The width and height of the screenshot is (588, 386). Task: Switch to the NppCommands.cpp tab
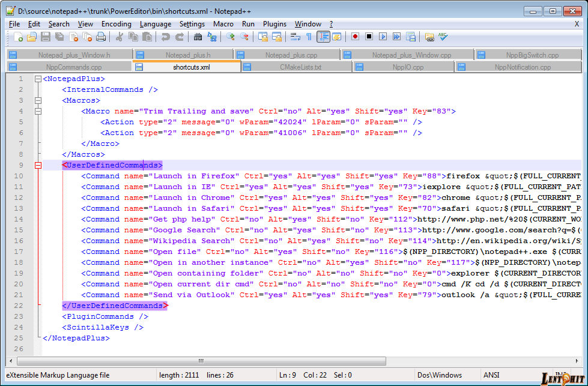click(70, 67)
